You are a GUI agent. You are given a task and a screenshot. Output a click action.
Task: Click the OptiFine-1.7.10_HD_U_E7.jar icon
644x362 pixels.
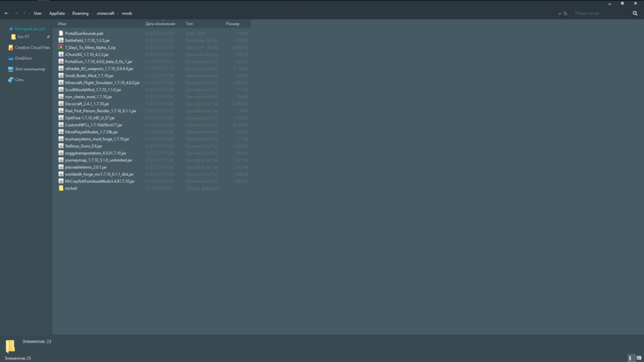tap(61, 117)
